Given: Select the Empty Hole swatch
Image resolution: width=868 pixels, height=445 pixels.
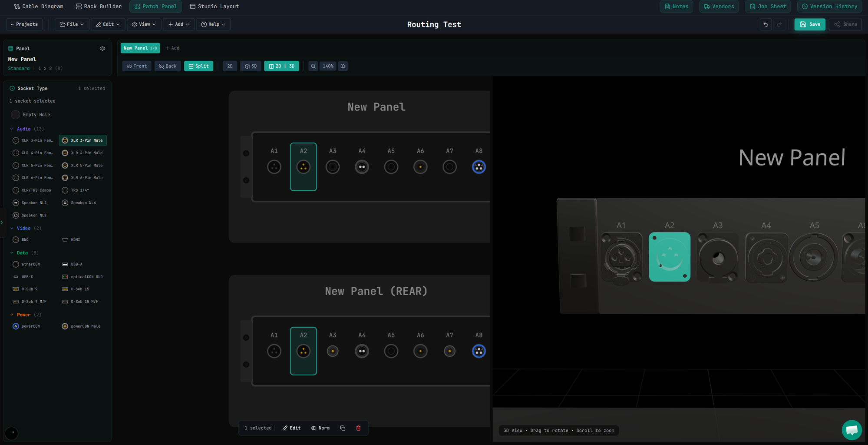Looking at the screenshot, I should (x=16, y=115).
